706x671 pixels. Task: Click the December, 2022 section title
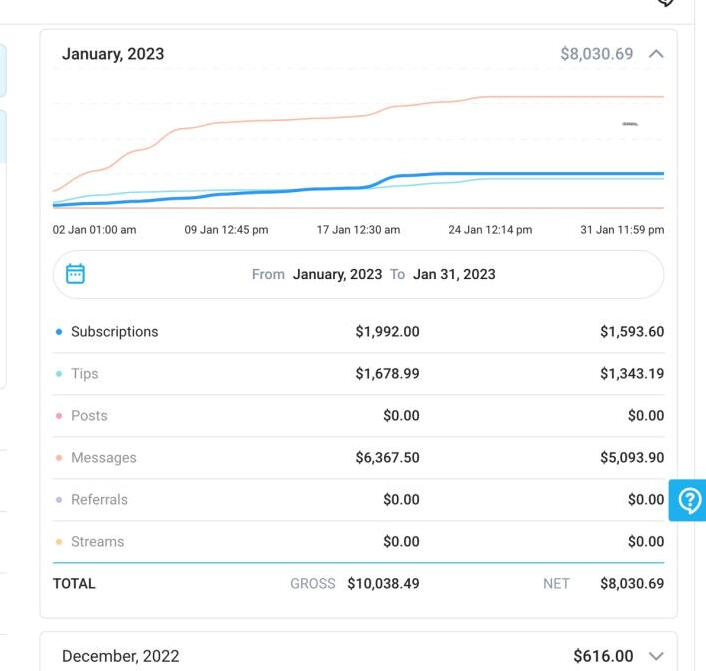click(120, 656)
